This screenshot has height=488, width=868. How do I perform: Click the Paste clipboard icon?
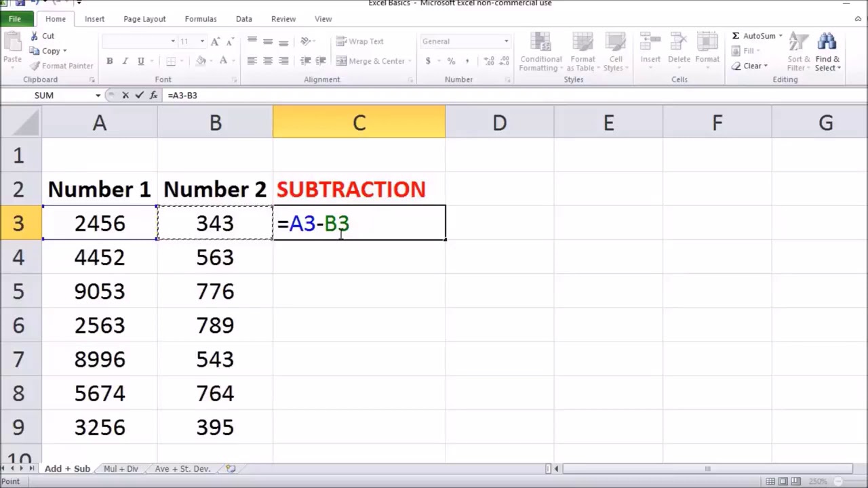click(12, 42)
